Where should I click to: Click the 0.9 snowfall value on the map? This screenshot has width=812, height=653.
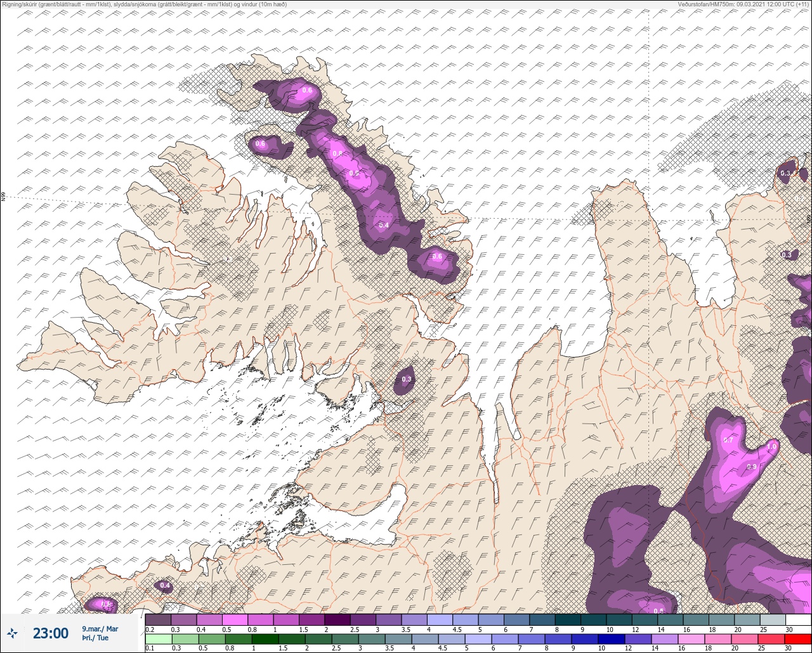pos(752,467)
